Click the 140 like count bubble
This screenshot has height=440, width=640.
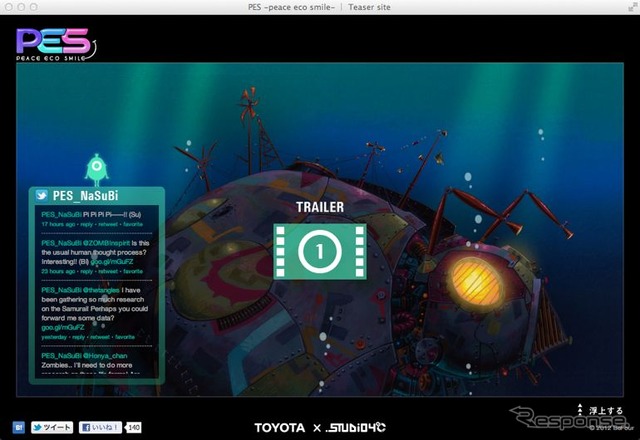(x=133, y=427)
